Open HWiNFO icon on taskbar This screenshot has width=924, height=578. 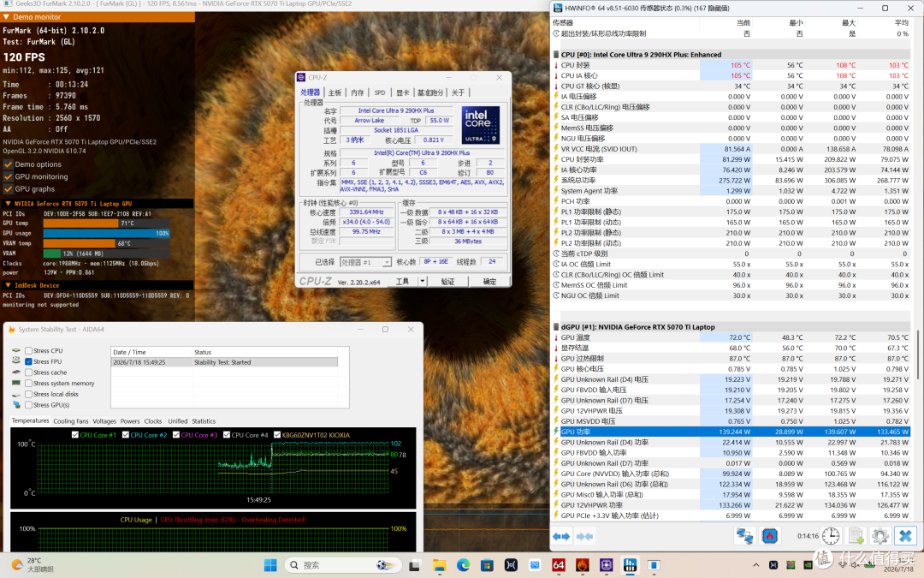click(630, 565)
